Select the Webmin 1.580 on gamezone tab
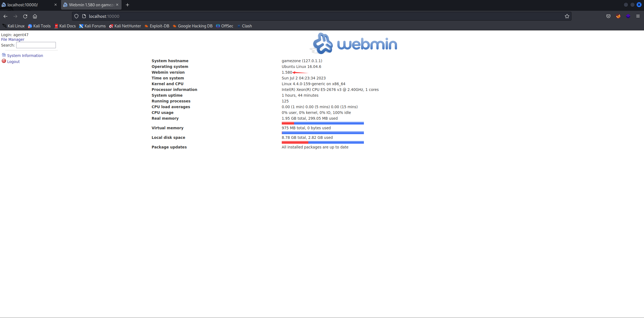This screenshot has height=318, width=644. 90,5
